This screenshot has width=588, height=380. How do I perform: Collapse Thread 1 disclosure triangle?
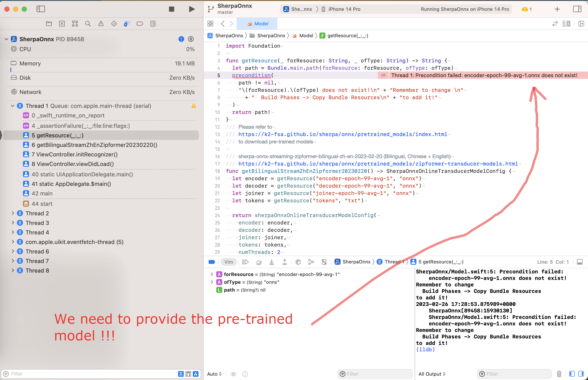coord(13,106)
